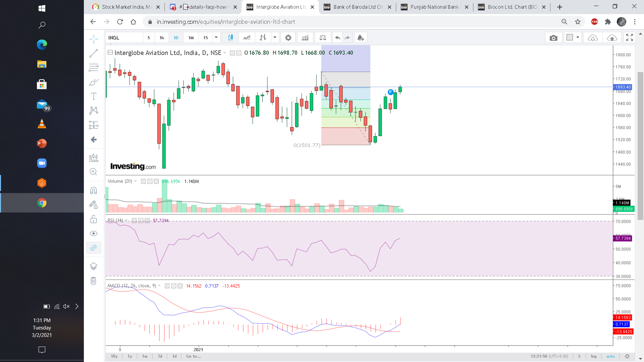Click the zoom in magnifier tool
The width and height of the screenshot is (644, 362).
(x=94, y=172)
